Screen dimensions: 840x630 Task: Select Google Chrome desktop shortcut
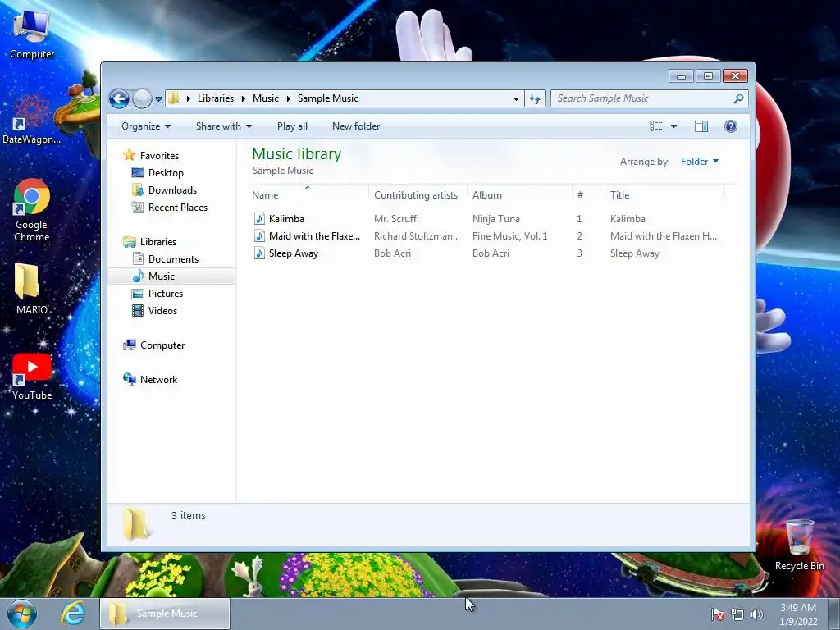[32, 209]
